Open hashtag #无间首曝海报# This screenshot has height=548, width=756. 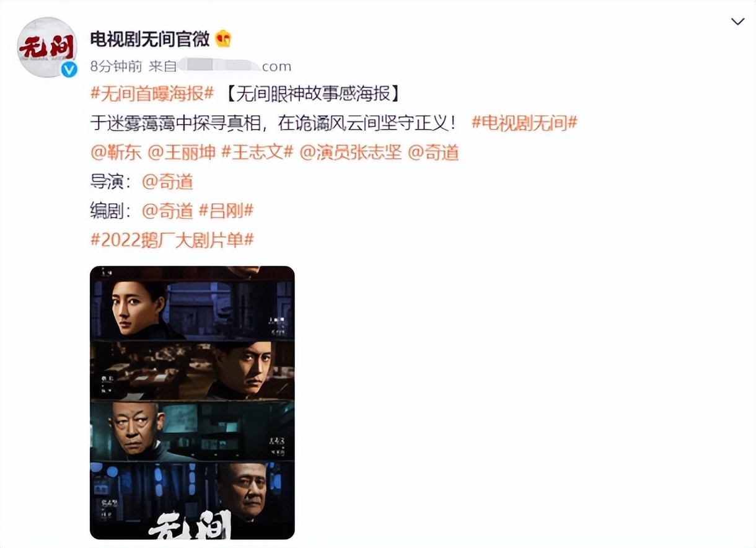152,94
